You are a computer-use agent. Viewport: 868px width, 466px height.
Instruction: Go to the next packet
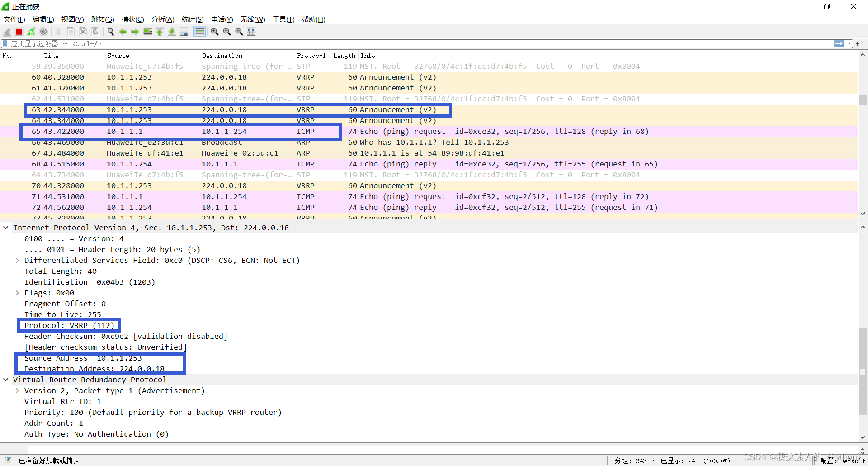point(135,32)
